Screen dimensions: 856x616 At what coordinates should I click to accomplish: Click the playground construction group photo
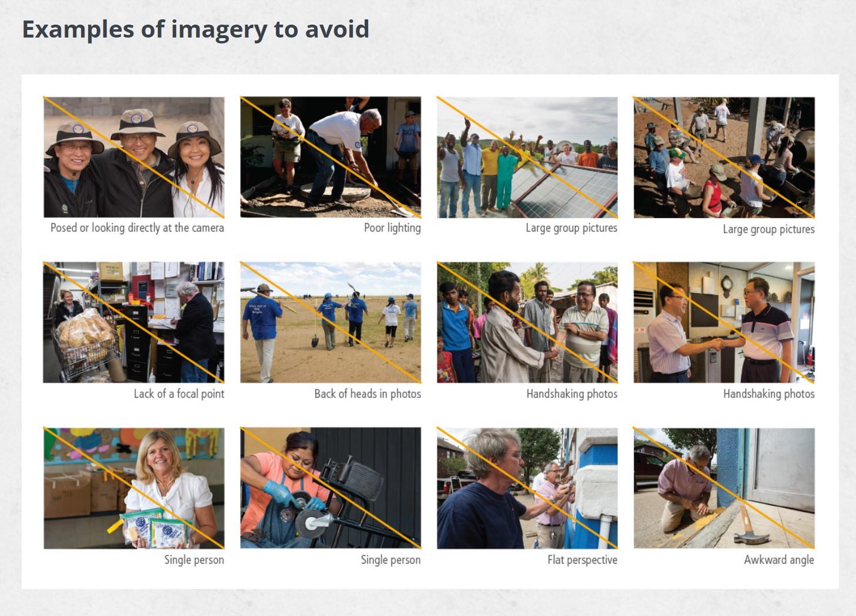point(724,157)
